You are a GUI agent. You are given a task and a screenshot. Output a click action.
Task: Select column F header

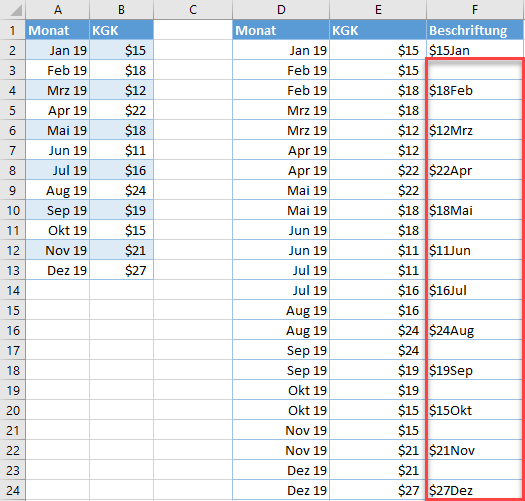pyautogui.click(x=475, y=9)
